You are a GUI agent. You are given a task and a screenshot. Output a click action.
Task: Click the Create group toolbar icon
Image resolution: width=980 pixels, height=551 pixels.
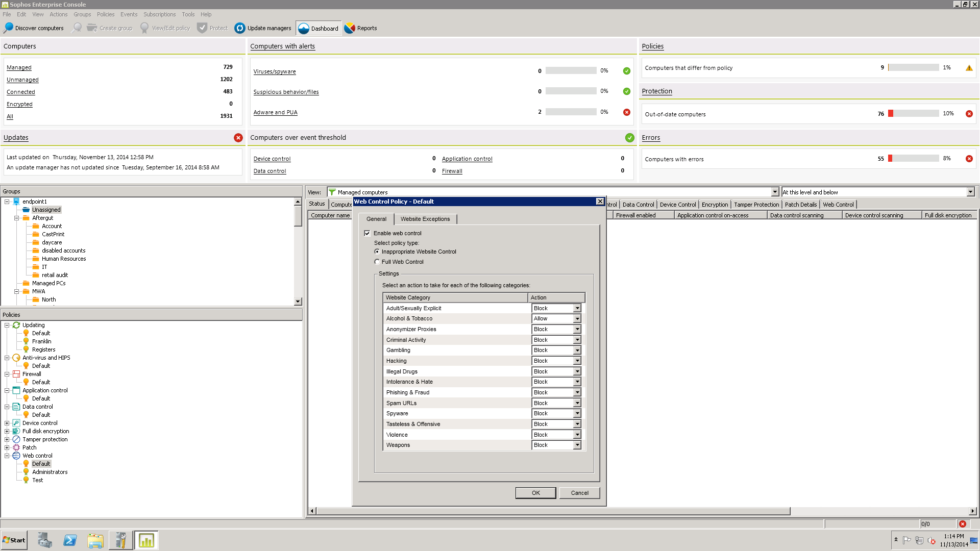click(92, 28)
